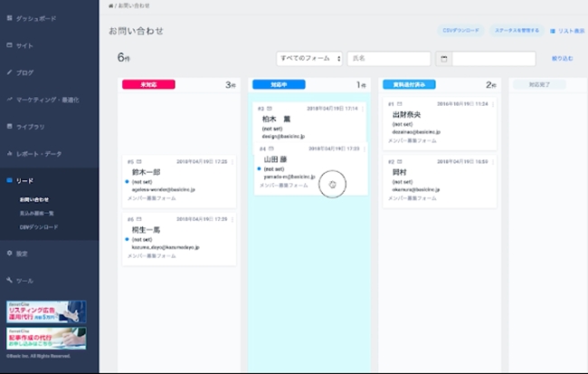Screen dimensions: 588x374
Task: Click the 絞り込む filter link
Action: [562, 59]
